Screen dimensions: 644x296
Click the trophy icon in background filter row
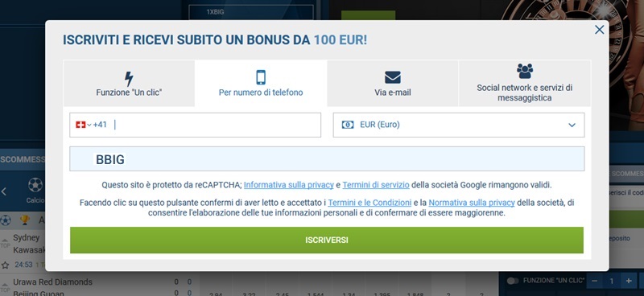click(25, 220)
